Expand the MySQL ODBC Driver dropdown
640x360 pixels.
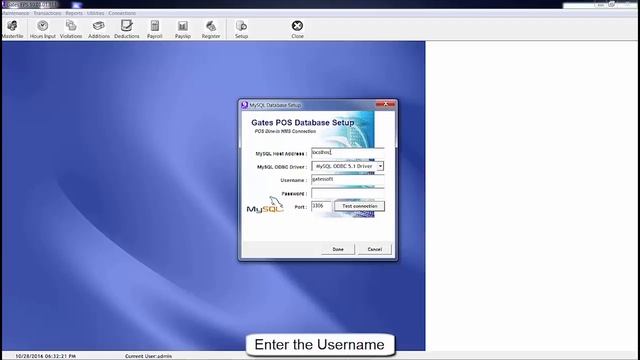(x=380, y=166)
